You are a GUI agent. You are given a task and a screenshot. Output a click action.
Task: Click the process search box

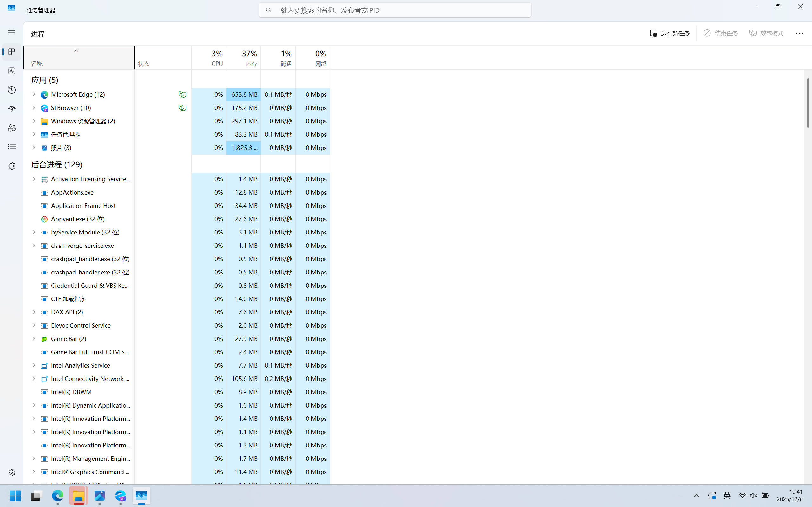click(x=395, y=10)
